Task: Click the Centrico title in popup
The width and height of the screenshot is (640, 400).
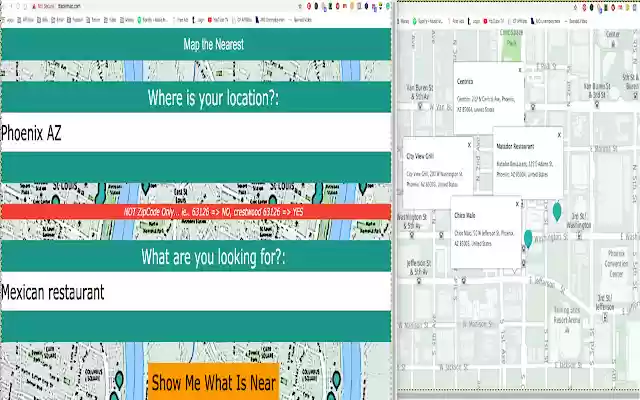Action: [x=465, y=82]
